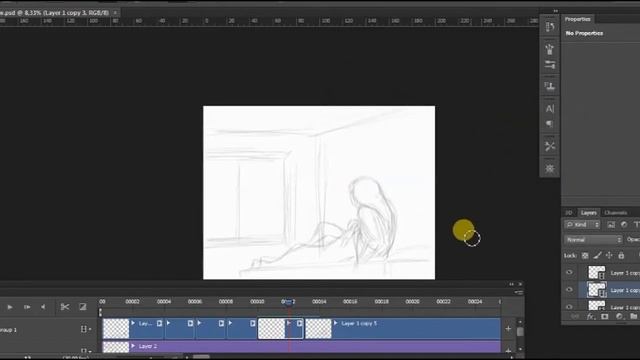Screen dimensions: 640x360
Task: Select the Layer 1 copy 5 clip thumbnail
Action: 318,329
